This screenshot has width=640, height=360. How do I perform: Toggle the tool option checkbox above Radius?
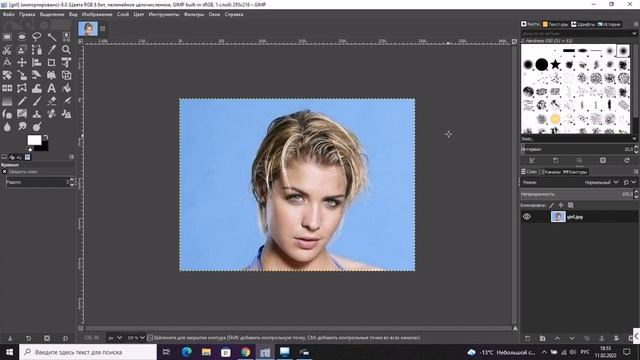pos(5,172)
